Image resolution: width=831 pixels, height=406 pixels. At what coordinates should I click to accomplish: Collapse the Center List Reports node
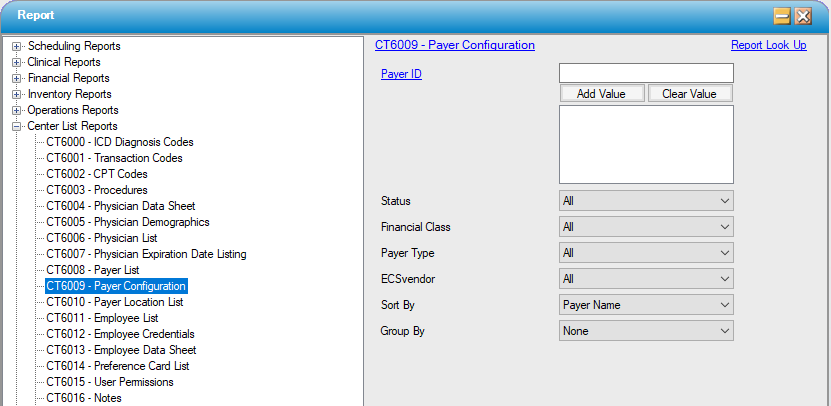(x=17, y=126)
